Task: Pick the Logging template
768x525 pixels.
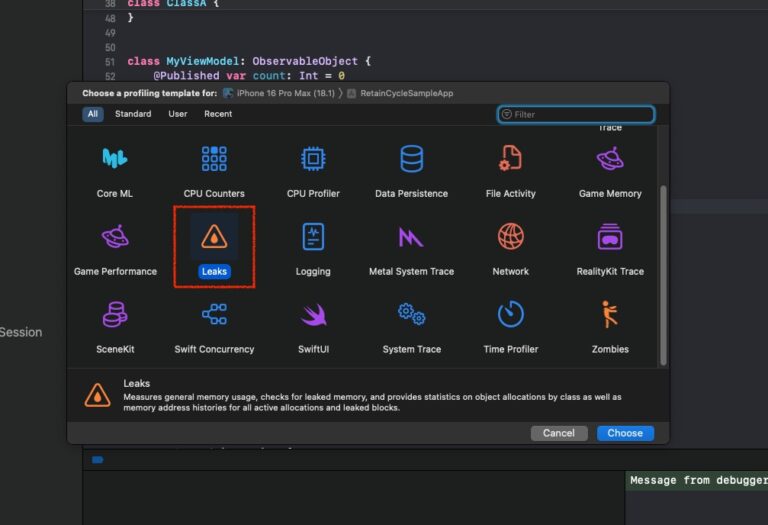Action: 313,249
